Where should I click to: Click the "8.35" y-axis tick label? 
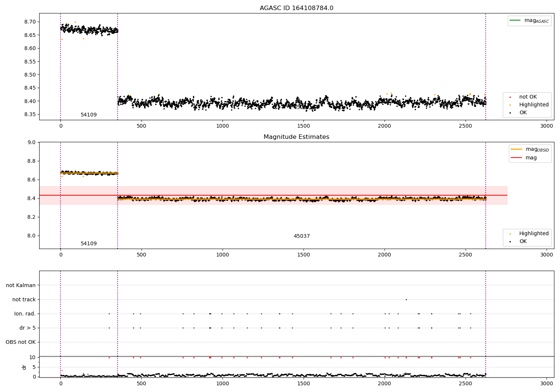click(x=30, y=114)
